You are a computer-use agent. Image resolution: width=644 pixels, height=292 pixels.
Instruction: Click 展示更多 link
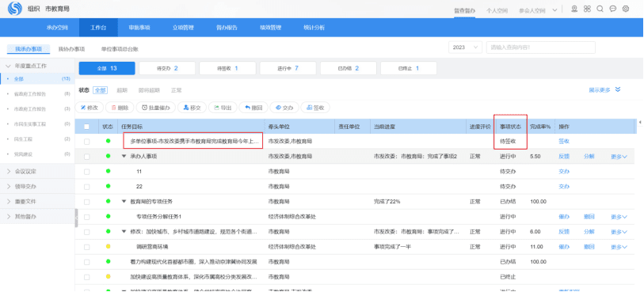(x=600, y=89)
